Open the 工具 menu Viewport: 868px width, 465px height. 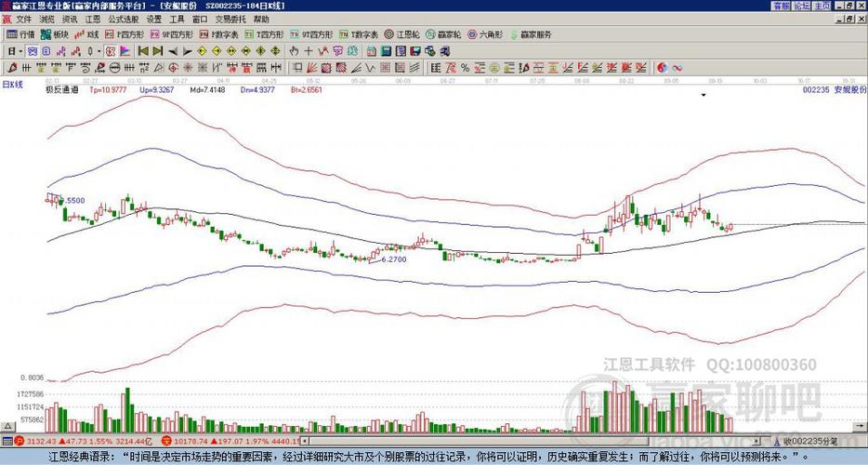pos(177,20)
